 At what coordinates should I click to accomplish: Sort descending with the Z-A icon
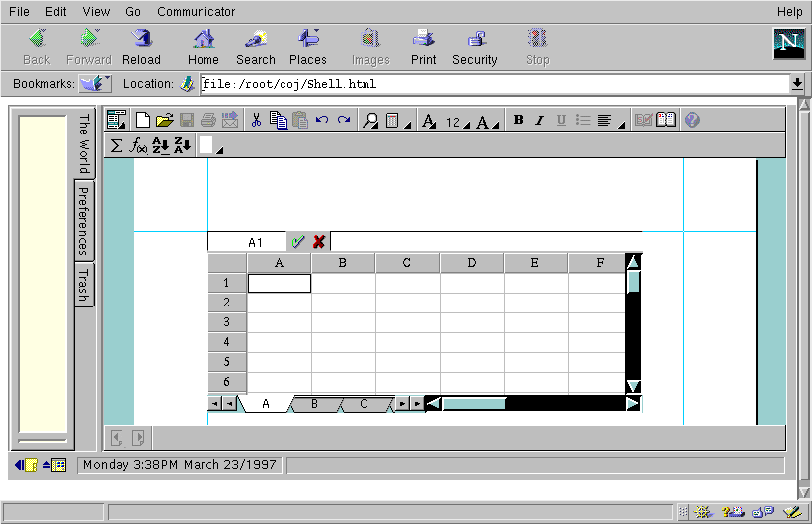182,145
